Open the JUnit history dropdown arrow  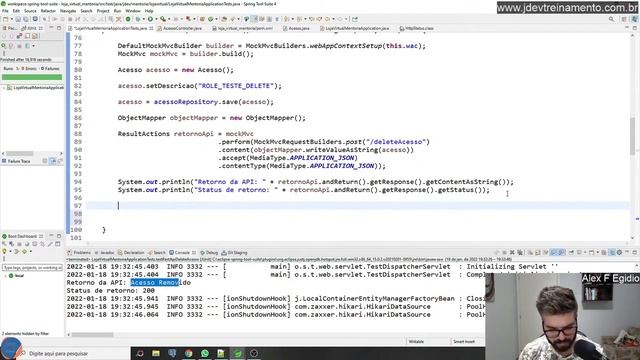coord(33,46)
